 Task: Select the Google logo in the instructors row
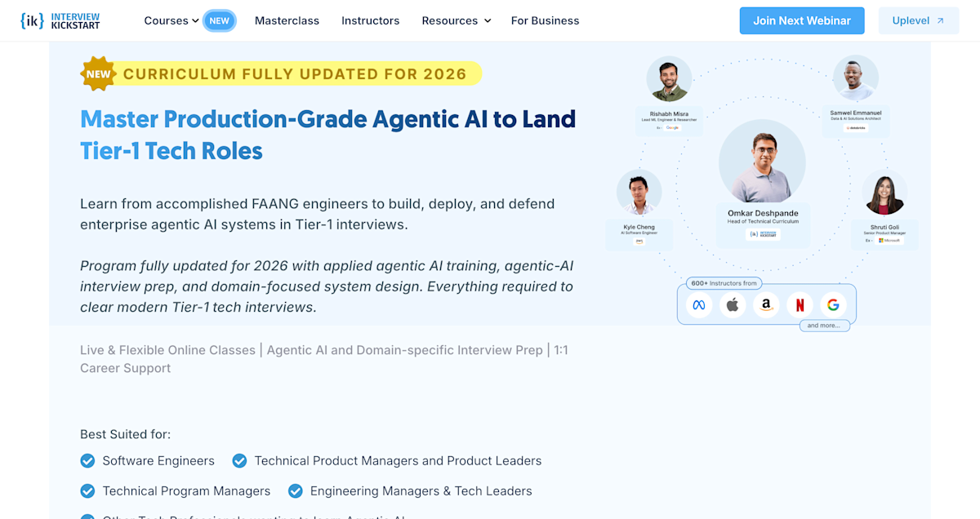[833, 304]
